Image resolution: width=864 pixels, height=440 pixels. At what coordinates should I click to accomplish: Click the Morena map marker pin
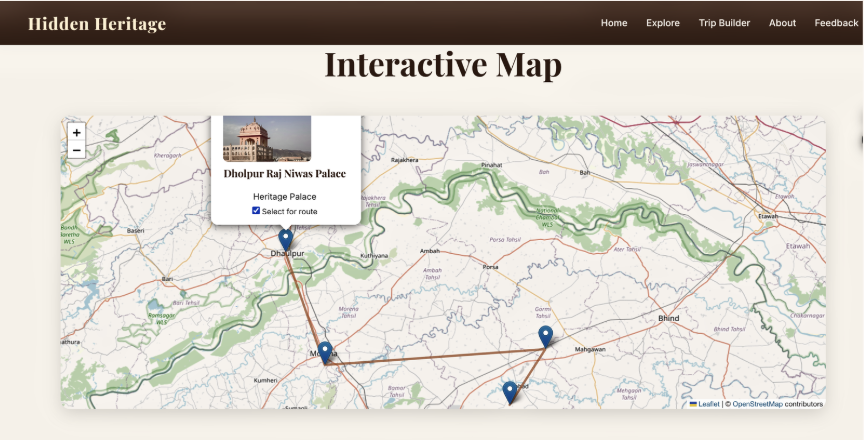coord(325,352)
